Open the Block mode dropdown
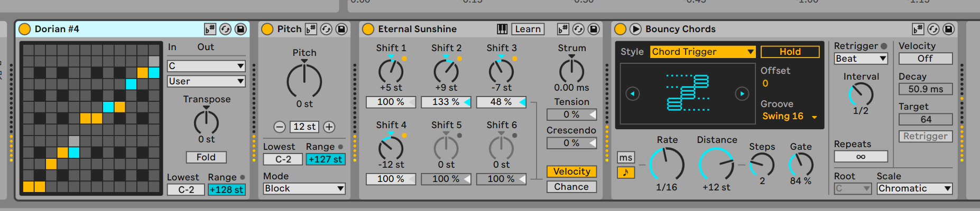The height and width of the screenshot is (211, 980). [304, 188]
